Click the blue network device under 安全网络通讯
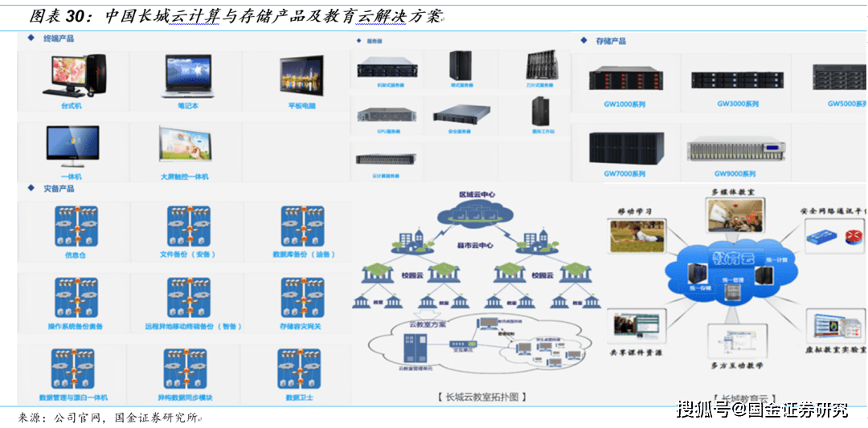The height and width of the screenshot is (428, 868). click(x=821, y=238)
